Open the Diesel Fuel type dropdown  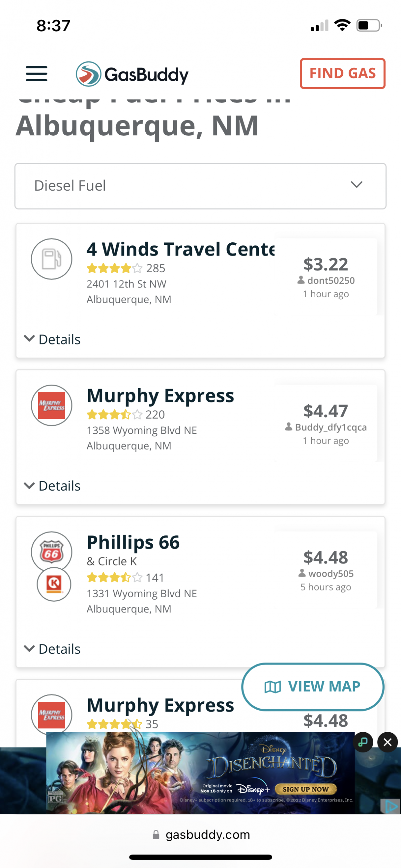(x=200, y=186)
